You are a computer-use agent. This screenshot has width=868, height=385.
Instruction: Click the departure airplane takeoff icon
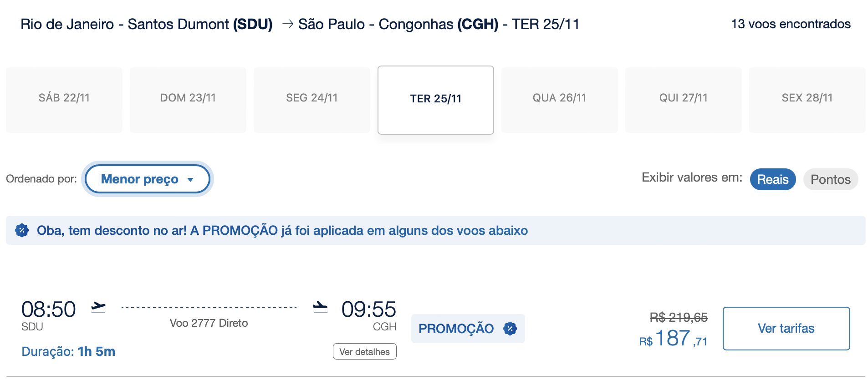(x=98, y=307)
